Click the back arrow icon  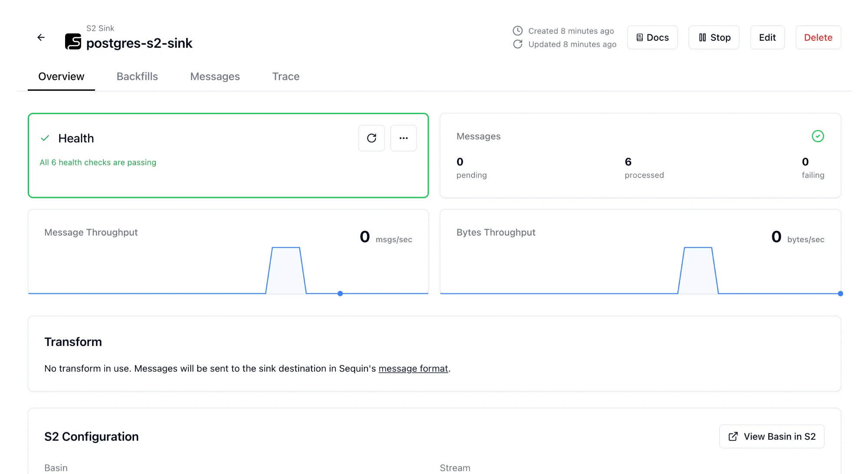pyautogui.click(x=41, y=37)
